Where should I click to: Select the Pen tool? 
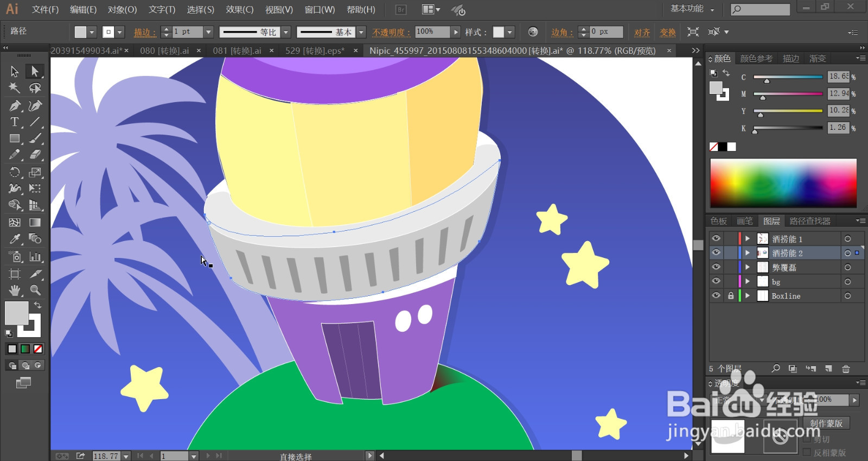(x=15, y=105)
